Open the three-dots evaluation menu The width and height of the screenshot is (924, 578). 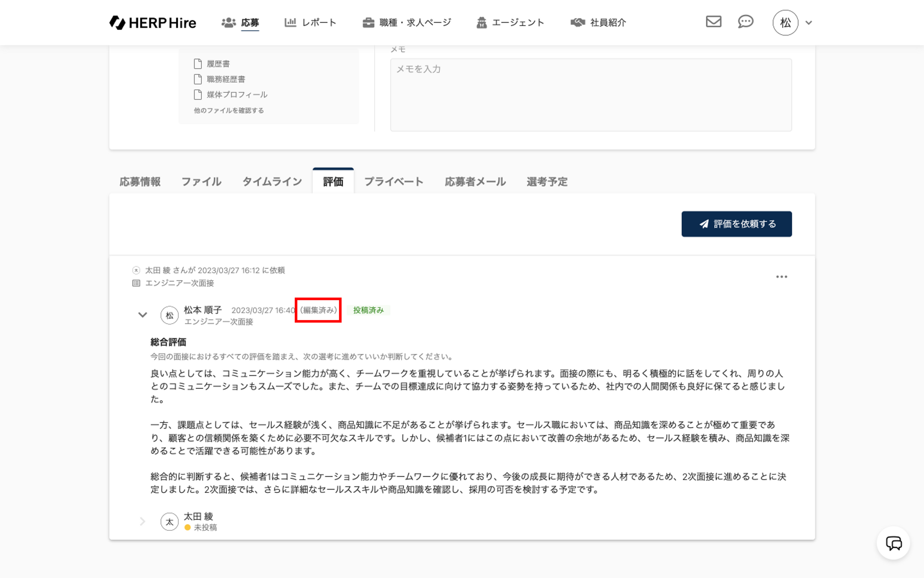pyautogui.click(x=781, y=277)
